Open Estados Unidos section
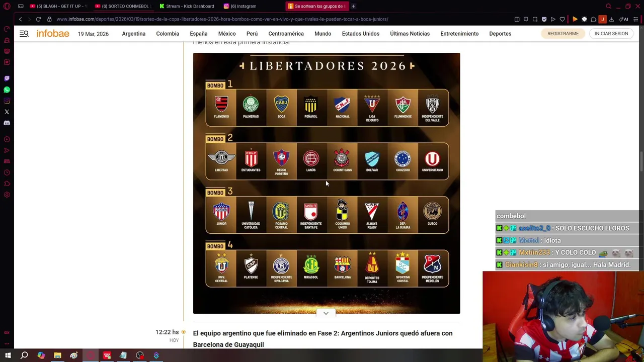Screen dimensions: 644x362 click(x=361, y=34)
